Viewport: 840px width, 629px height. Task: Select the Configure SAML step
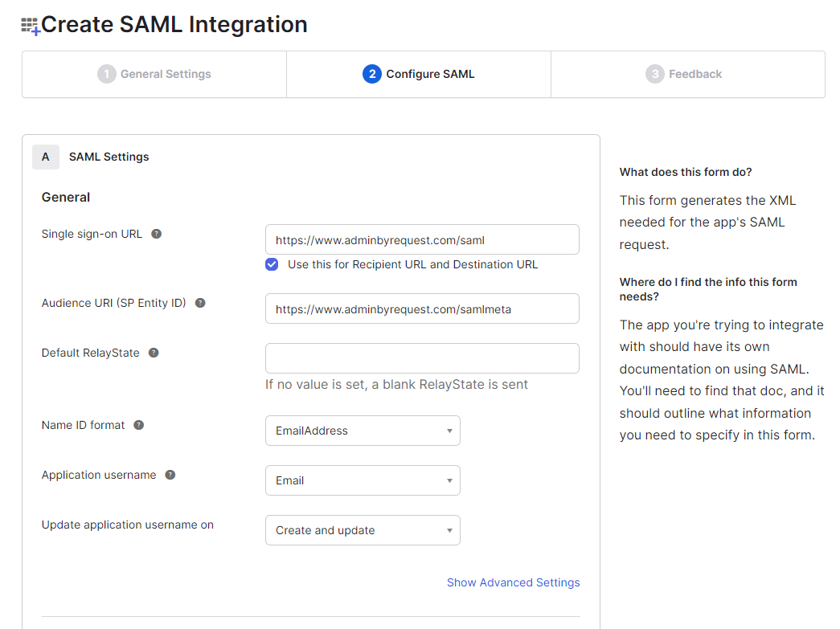point(419,75)
